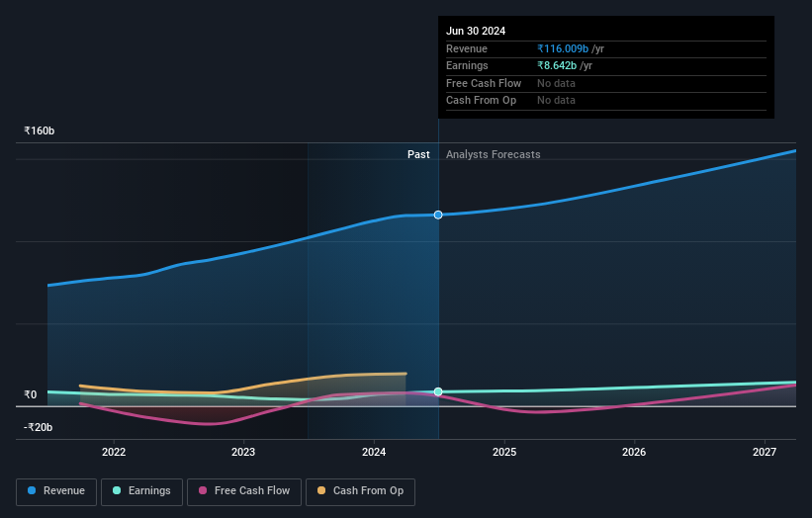This screenshot has height=518, width=812.
Task: Click the Past label
Action: point(418,154)
